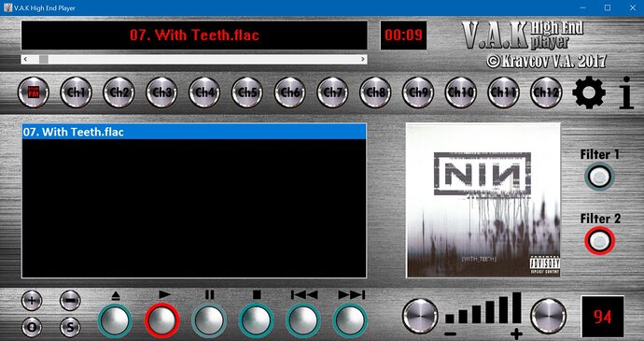Click the volume level bars indicator
The width and height of the screenshot is (644, 341).
(483, 308)
